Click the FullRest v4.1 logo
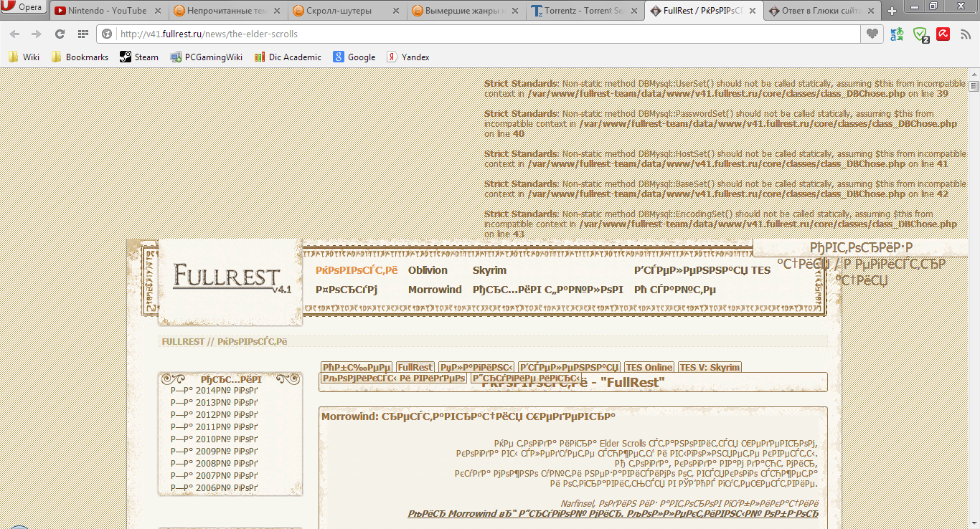The height and width of the screenshot is (529, 980). coord(232,278)
